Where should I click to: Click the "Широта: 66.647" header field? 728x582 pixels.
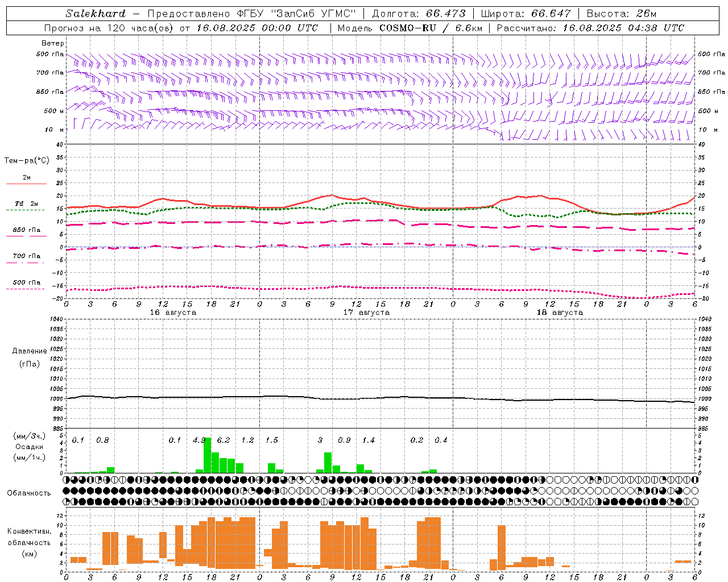coord(526,14)
